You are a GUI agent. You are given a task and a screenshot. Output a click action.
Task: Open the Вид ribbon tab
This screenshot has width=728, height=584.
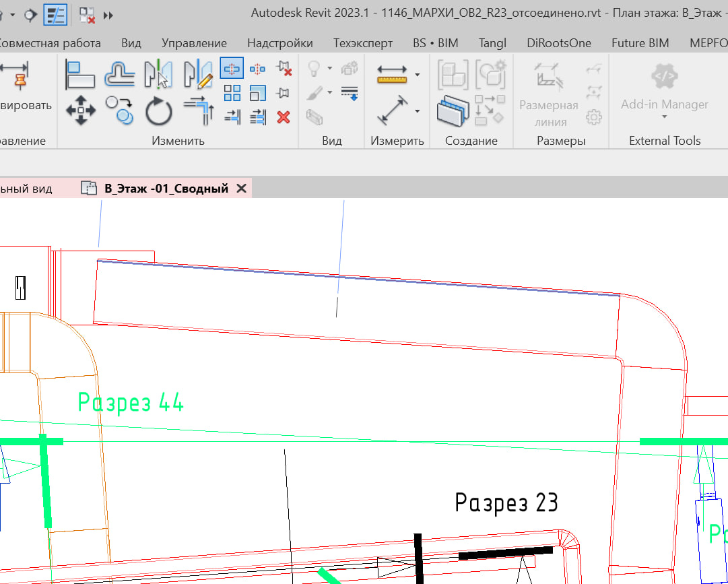tap(131, 43)
